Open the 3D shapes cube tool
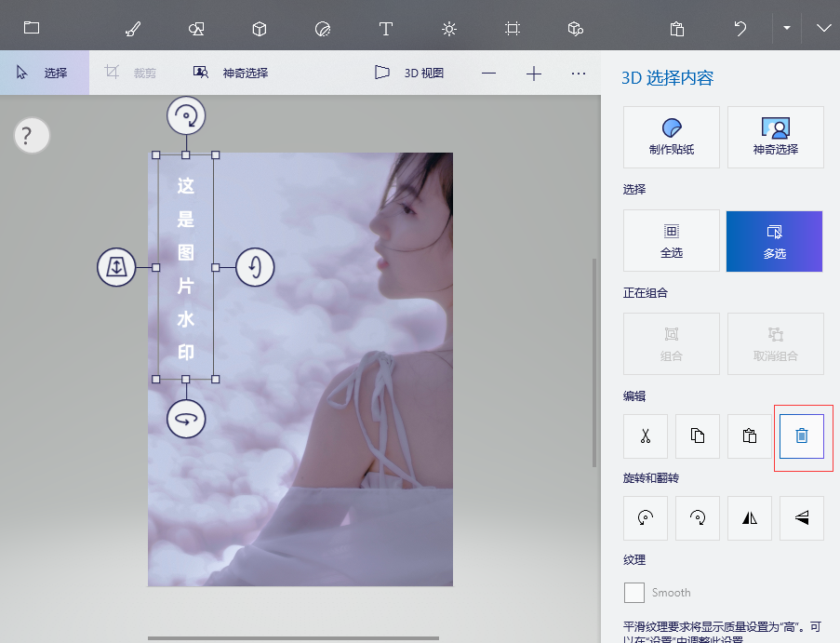 260,29
